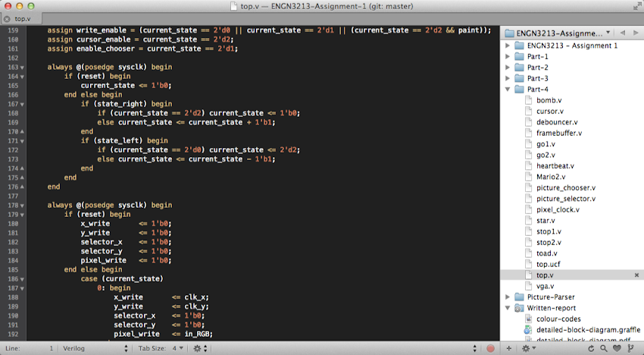
Task: Show SCM status branch icon
Action: (630, 348)
